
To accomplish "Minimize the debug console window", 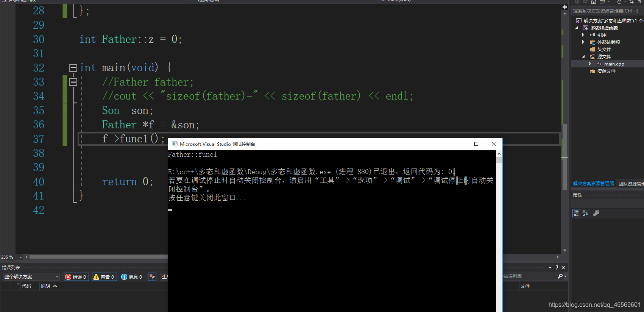I will pyautogui.click(x=459, y=144).
